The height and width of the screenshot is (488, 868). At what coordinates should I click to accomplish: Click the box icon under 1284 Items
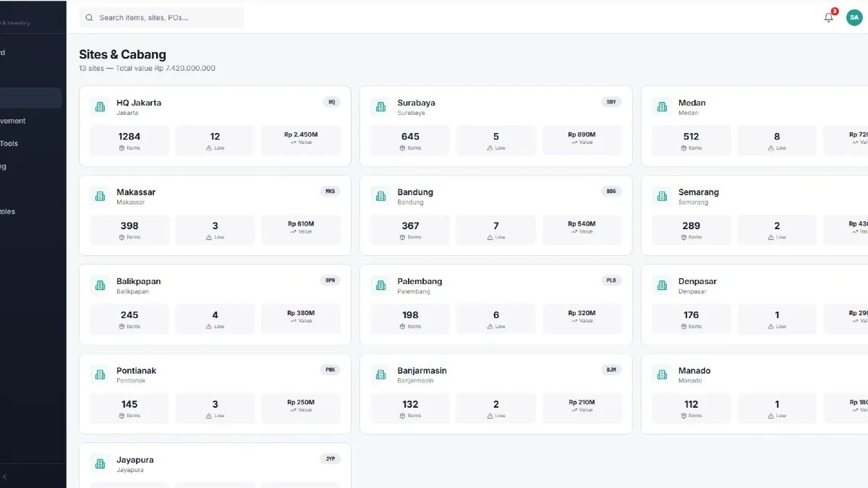pos(122,148)
